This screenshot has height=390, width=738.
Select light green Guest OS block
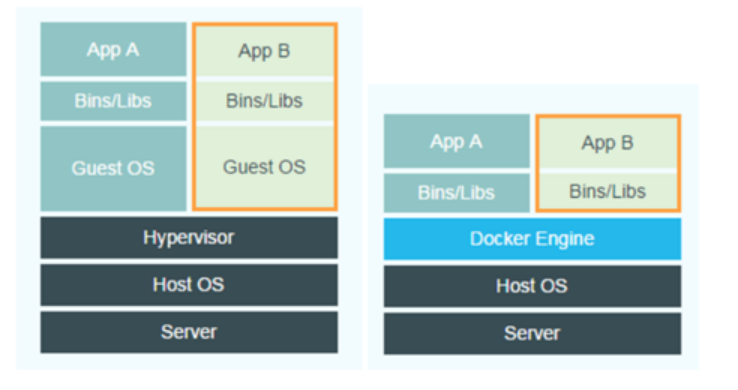tap(265, 167)
